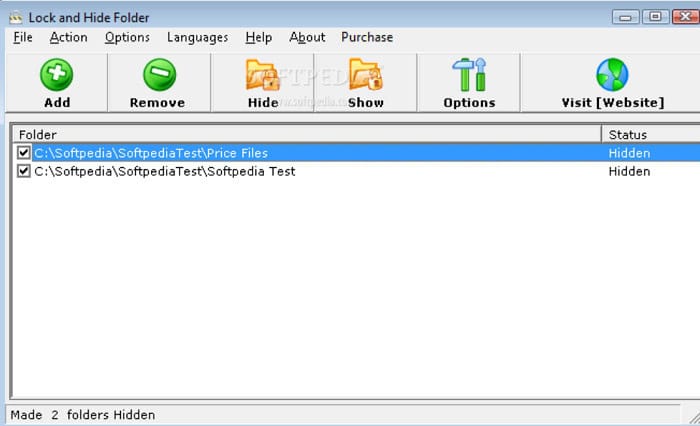Select the C:\Softpedia\SoftpediaTest\Price Files row
The height and width of the screenshot is (426, 700).
pos(356,153)
